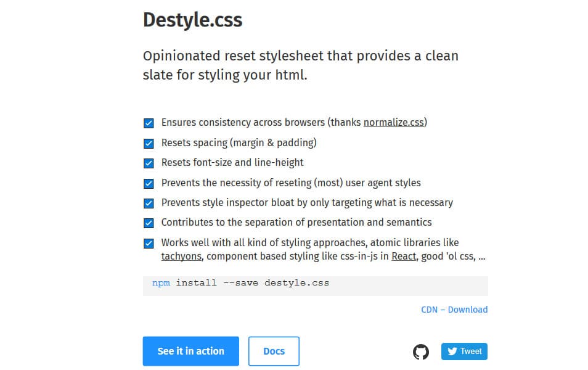The height and width of the screenshot is (370, 588).
Task: Uncheck the browser consistency checkbox
Action: (149, 123)
